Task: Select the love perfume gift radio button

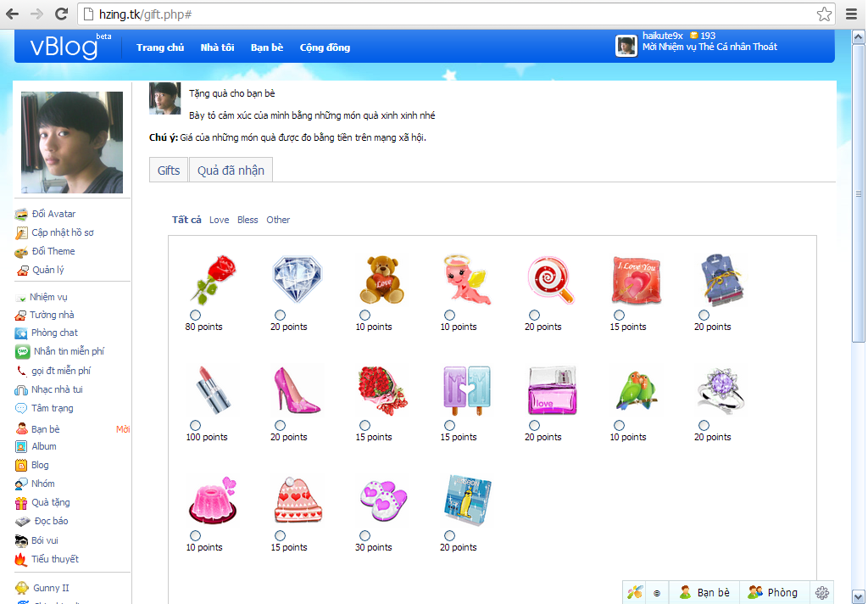Action: pos(534,426)
